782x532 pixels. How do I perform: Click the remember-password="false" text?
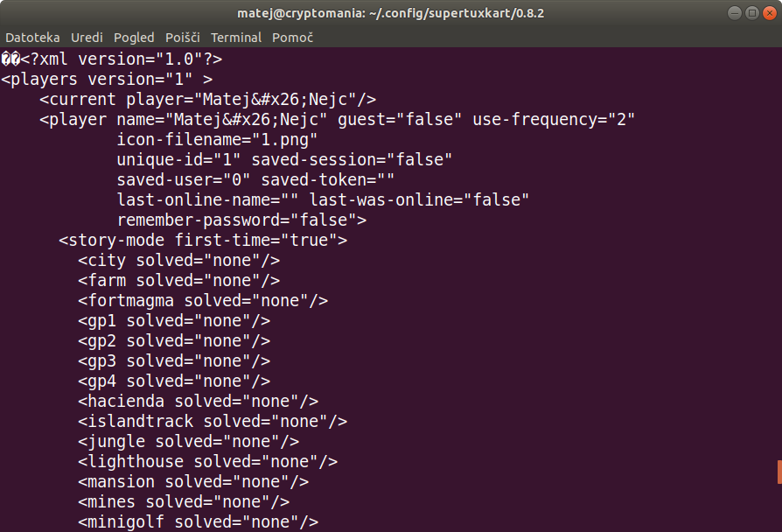pyautogui.click(x=241, y=220)
